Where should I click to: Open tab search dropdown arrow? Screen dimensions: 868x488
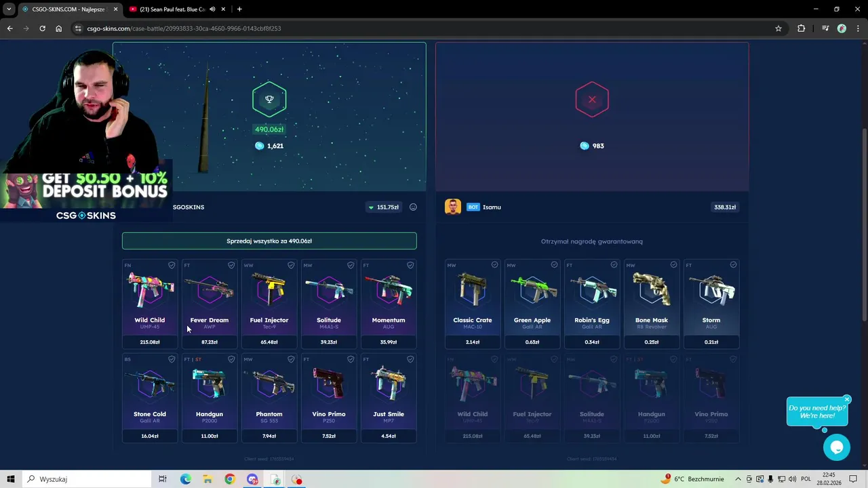pyautogui.click(x=9, y=9)
